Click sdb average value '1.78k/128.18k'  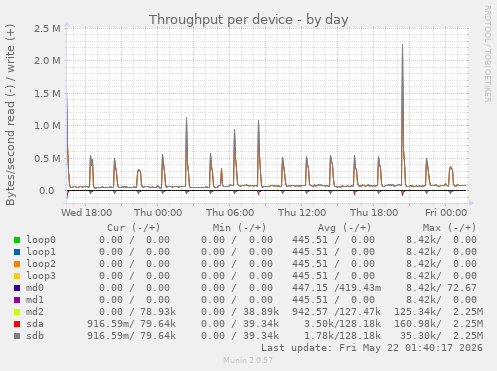[x=342, y=336]
